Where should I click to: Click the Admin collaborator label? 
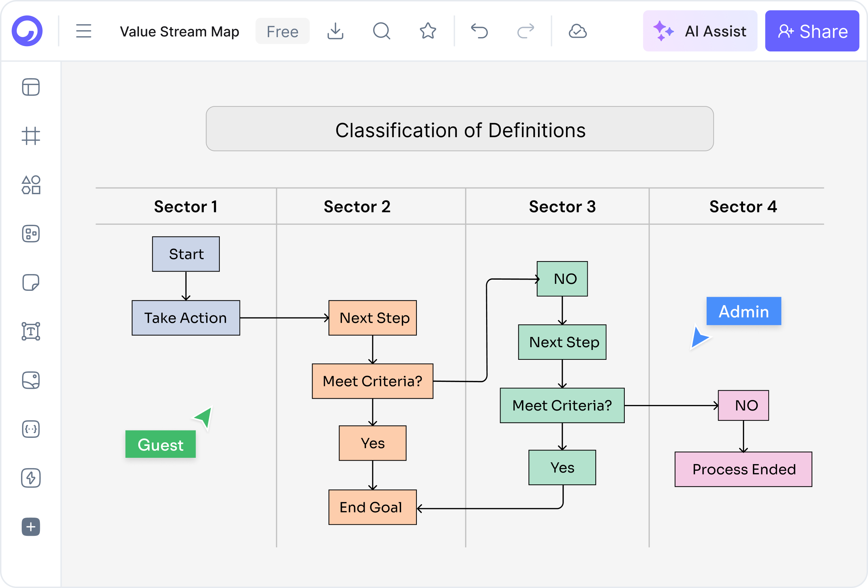pos(744,311)
